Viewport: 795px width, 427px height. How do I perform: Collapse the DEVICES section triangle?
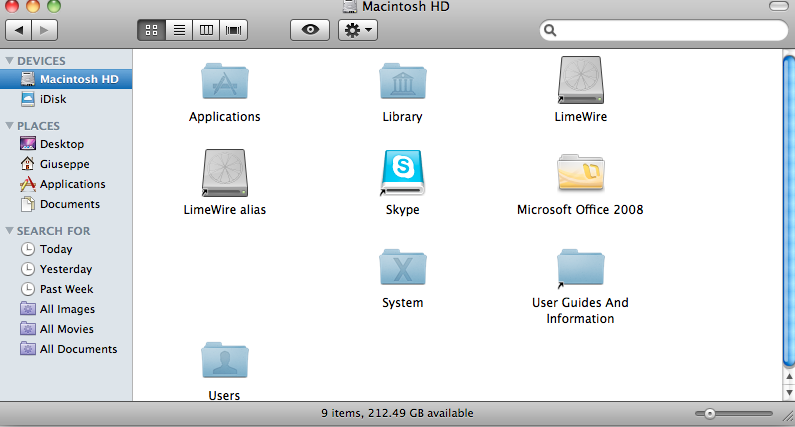[x=9, y=60]
